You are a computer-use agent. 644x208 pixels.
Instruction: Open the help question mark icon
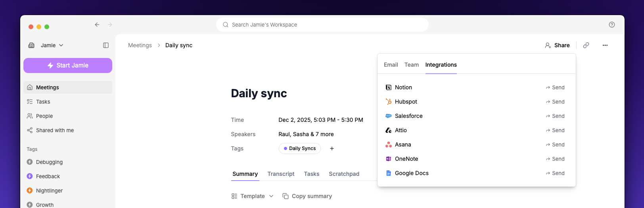pos(612,25)
